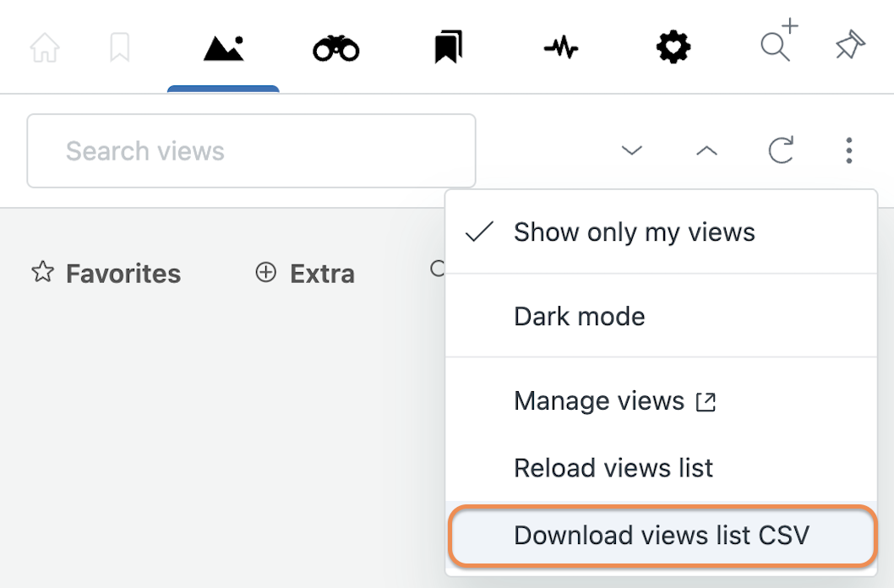The width and height of the screenshot is (894, 588).
Task: Click the outlined bookmark icon
Action: (x=119, y=48)
